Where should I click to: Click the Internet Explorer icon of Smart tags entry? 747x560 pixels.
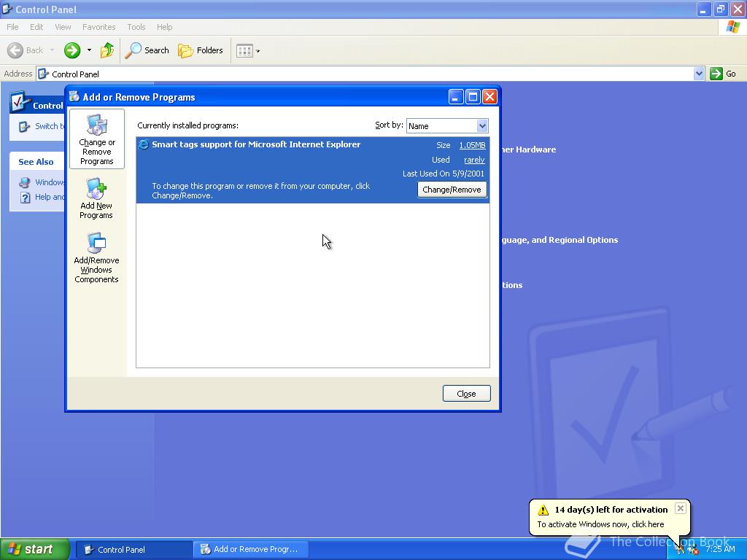(144, 145)
